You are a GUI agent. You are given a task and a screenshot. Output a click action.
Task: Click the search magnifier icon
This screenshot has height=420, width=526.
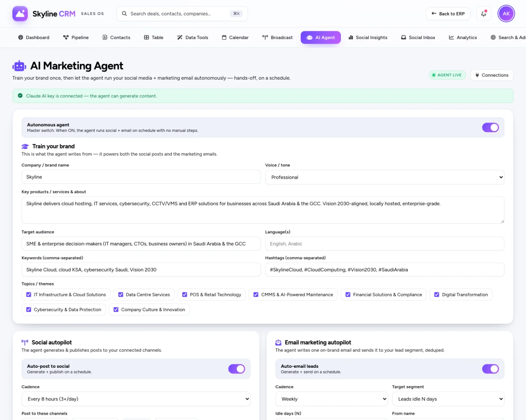[x=124, y=14]
